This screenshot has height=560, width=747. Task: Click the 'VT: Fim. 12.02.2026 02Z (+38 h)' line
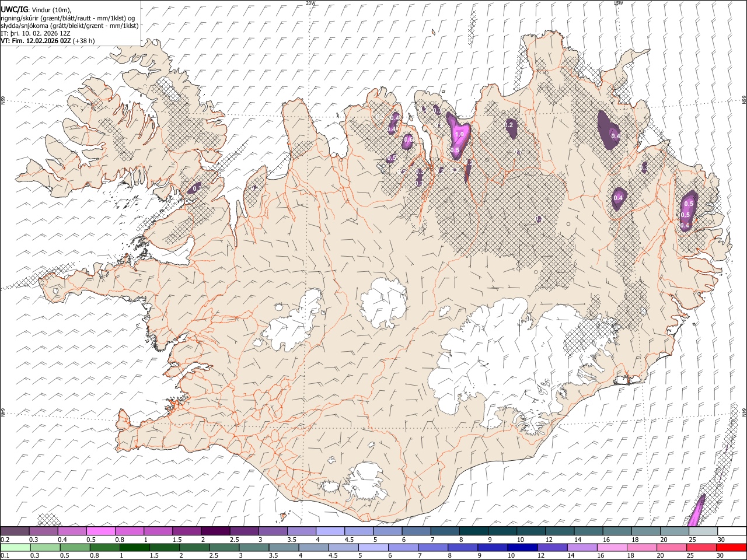click(48, 41)
